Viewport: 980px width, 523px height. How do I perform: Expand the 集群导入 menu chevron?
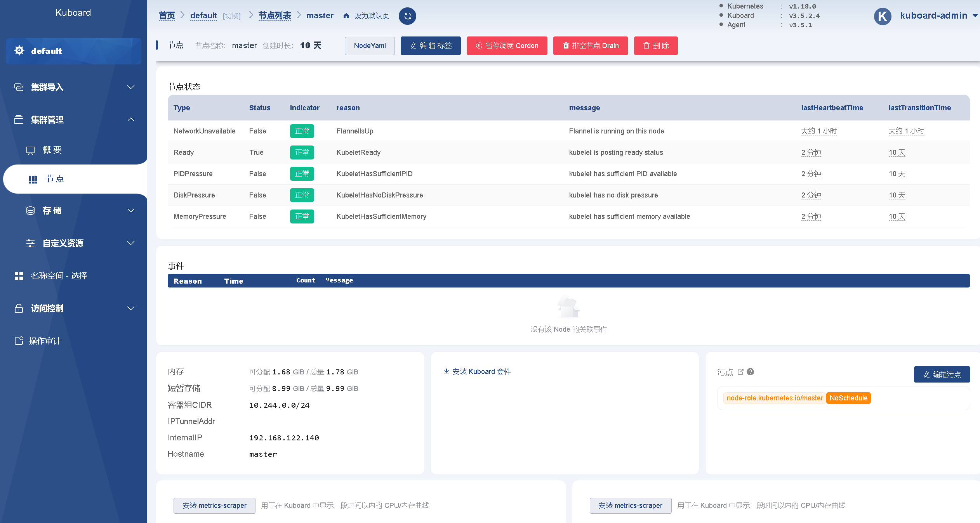pyautogui.click(x=131, y=87)
